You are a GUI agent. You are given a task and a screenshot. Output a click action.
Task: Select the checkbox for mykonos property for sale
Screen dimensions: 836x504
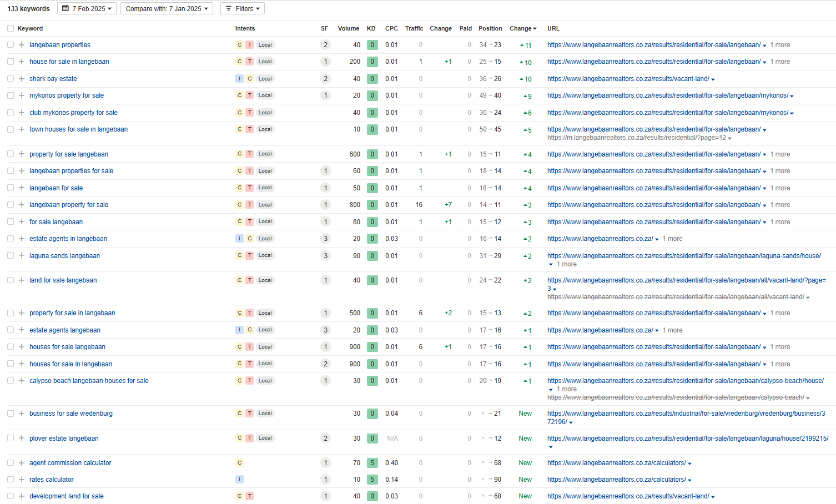11,95
